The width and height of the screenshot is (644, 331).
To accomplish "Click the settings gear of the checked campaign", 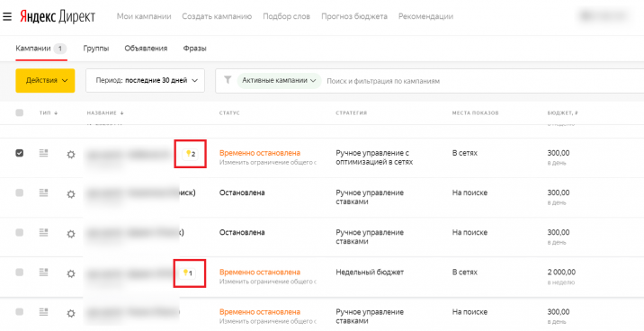I will click(71, 155).
